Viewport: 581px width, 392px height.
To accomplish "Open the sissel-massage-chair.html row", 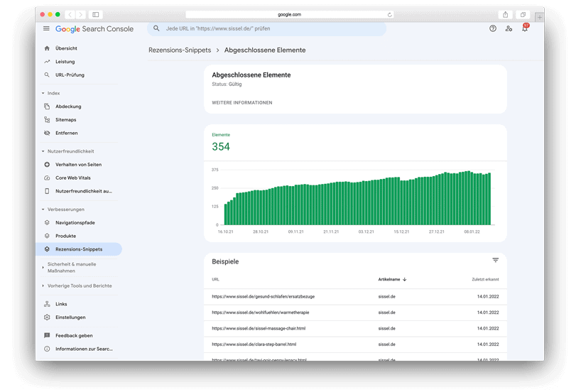I will tap(259, 328).
